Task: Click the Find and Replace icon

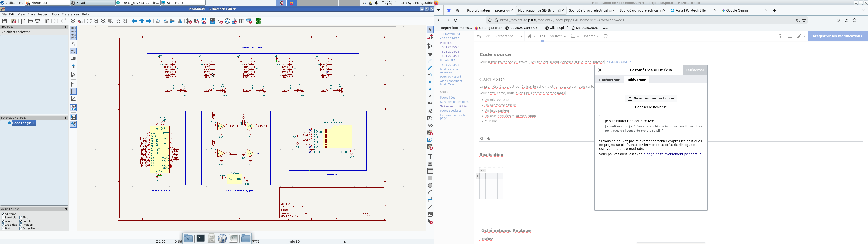Action: [80, 21]
